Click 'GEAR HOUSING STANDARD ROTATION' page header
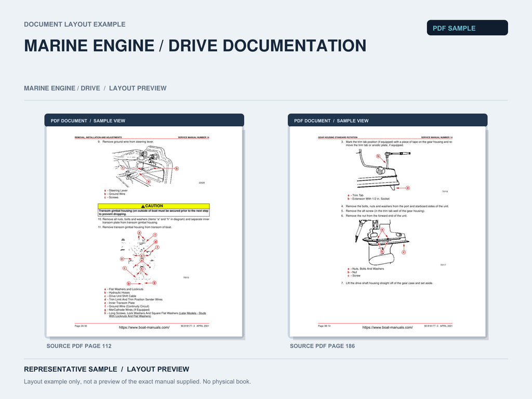532x399 pixels. pyautogui.click(x=338, y=137)
